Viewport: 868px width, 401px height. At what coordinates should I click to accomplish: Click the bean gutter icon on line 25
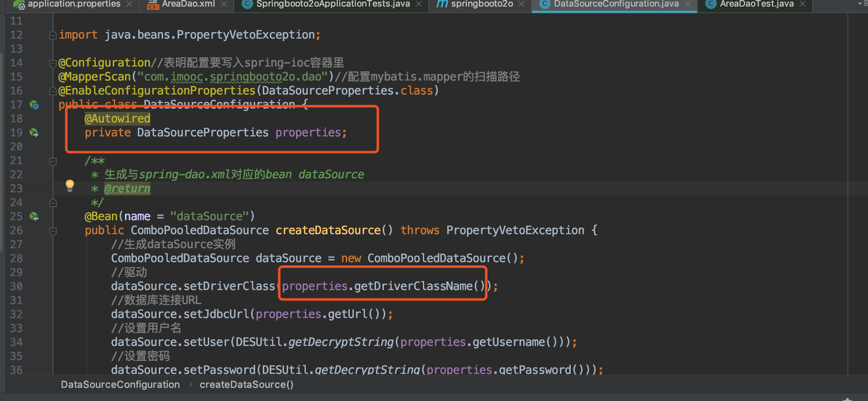pos(34,217)
